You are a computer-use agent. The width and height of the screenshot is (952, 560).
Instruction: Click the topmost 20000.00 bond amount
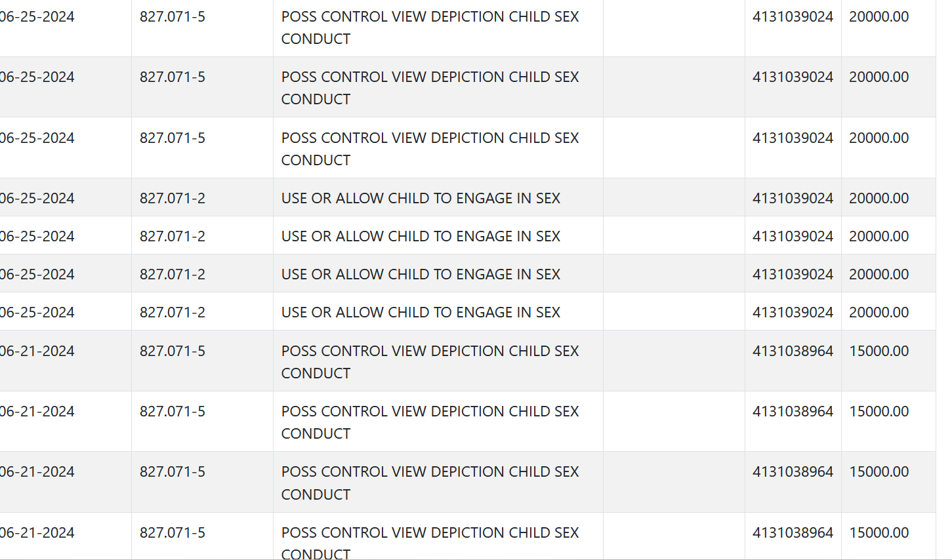click(x=879, y=16)
